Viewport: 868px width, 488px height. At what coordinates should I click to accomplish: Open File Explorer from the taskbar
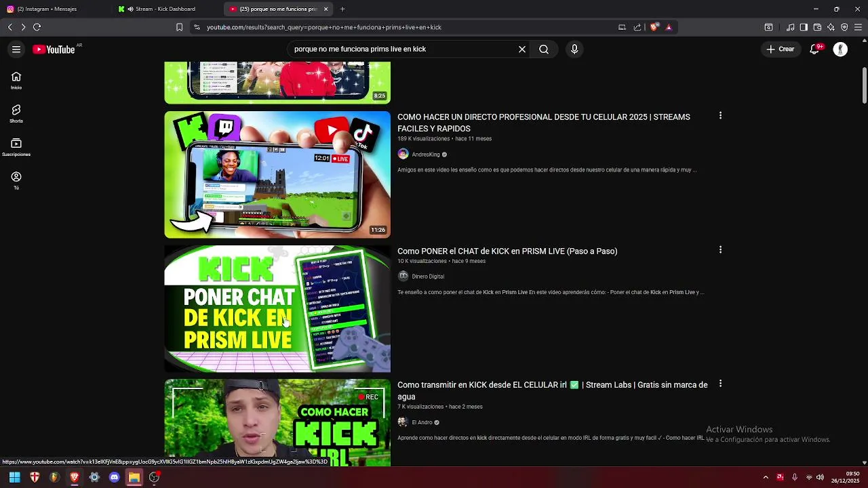tap(134, 477)
